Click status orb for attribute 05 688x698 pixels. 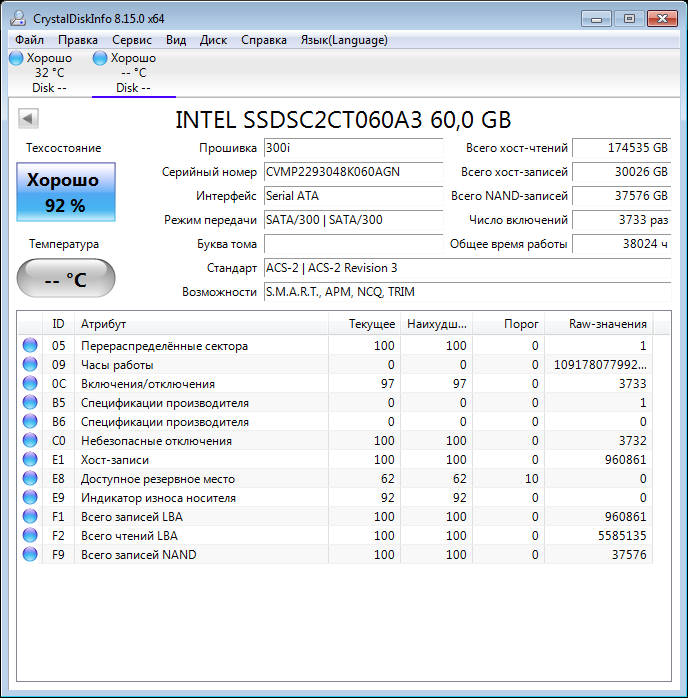30,345
